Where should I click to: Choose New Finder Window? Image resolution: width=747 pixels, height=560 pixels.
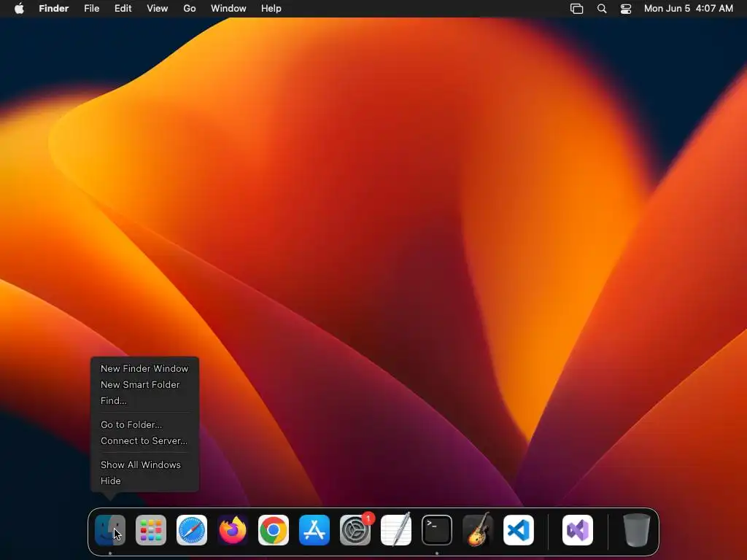click(x=144, y=368)
